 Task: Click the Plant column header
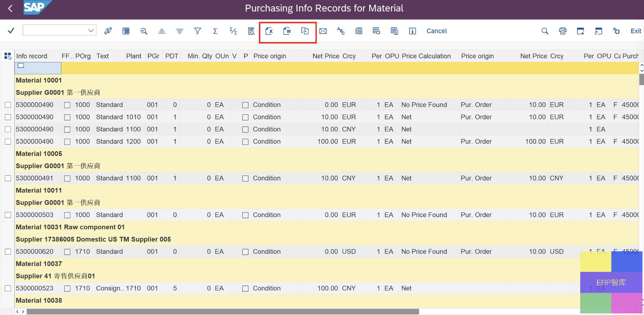click(134, 56)
